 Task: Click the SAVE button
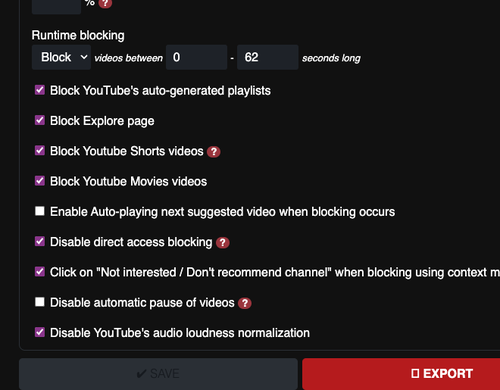[x=158, y=374]
